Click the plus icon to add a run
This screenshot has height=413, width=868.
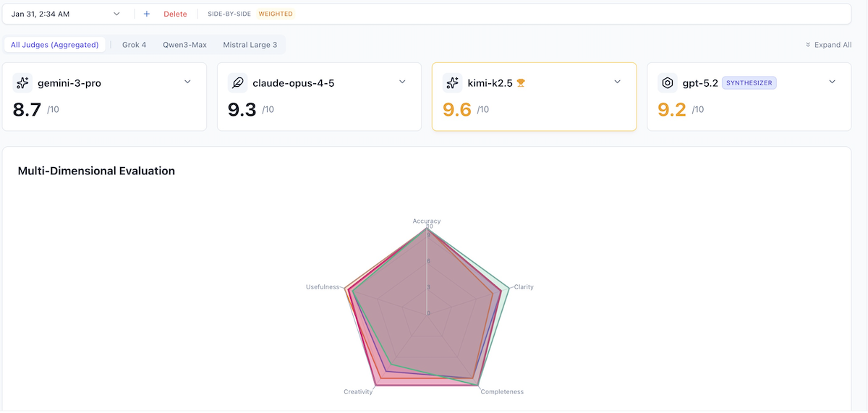tap(147, 14)
